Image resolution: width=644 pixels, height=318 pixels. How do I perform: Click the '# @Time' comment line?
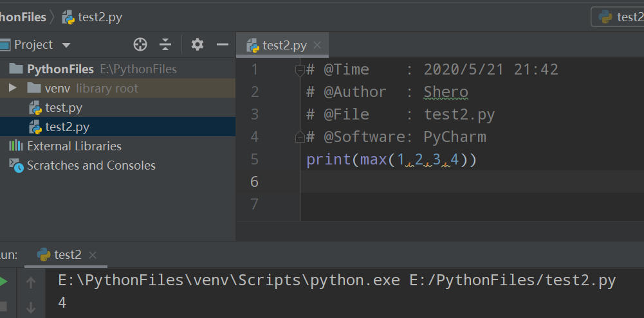[x=432, y=69]
